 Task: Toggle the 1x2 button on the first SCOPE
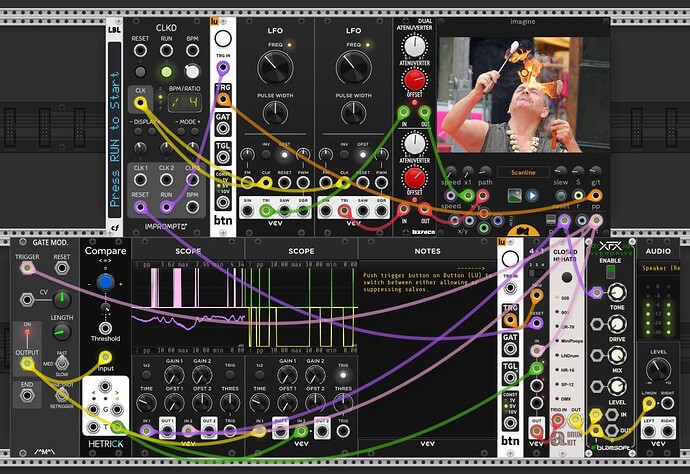pos(146,375)
